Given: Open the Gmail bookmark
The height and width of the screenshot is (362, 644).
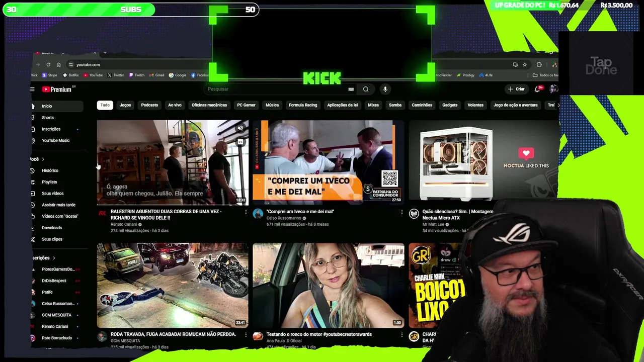Looking at the screenshot, I should 156,75.
